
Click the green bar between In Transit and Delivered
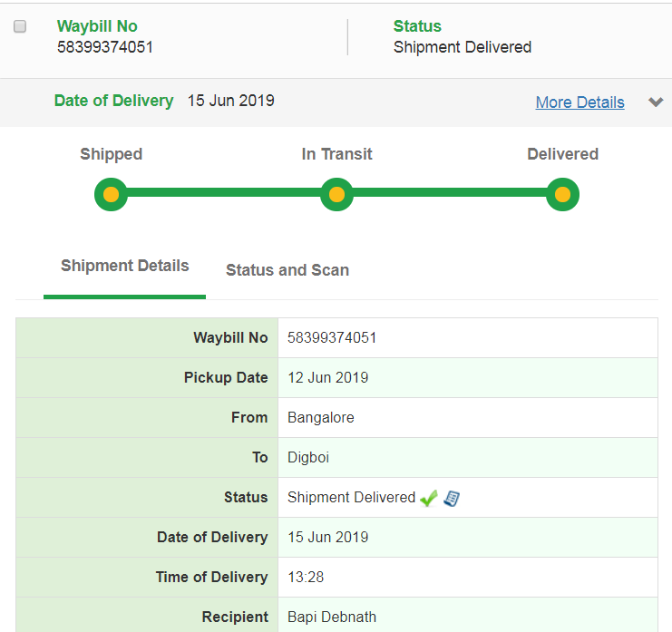[449, 193]
